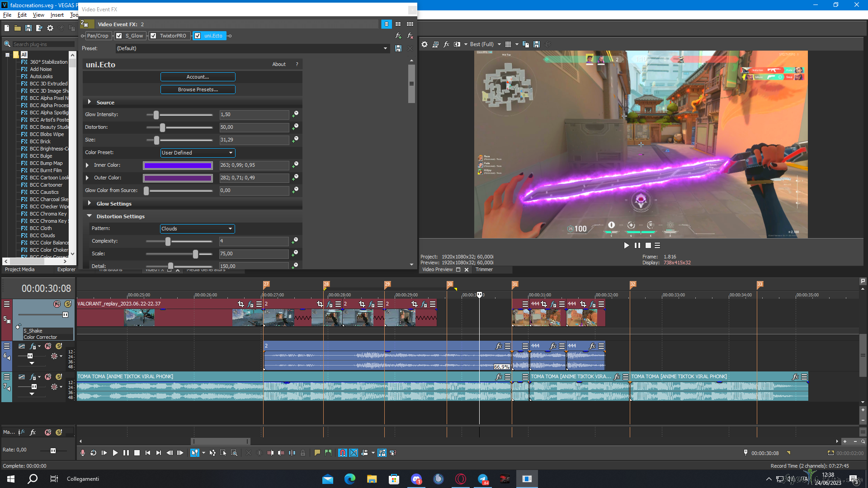Open event Pan/Crop on VALORANT_replay clip
Screen dimensions: 868x488
click(241, 304)
